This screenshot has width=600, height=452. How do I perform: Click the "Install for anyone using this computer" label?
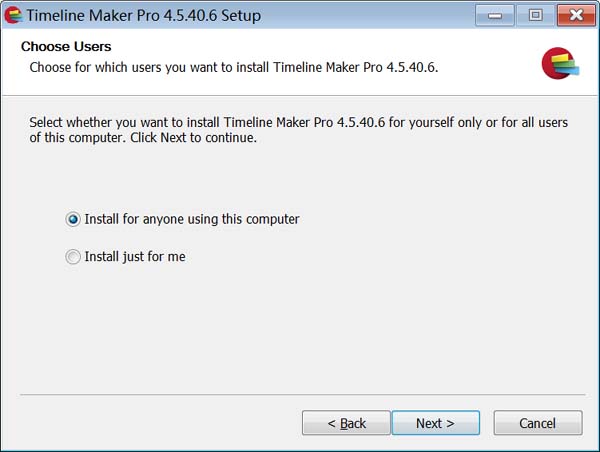(192, 219)
